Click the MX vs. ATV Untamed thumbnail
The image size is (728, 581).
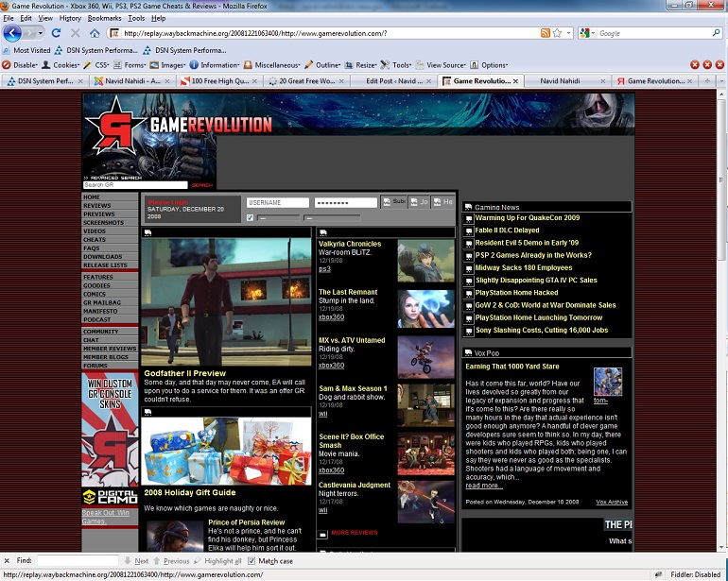[x=425, y=357]
